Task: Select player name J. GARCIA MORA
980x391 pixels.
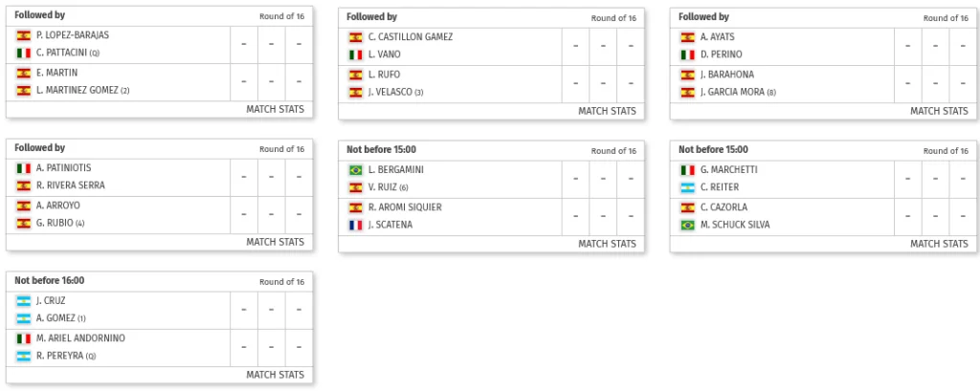Action: [732, 92]
